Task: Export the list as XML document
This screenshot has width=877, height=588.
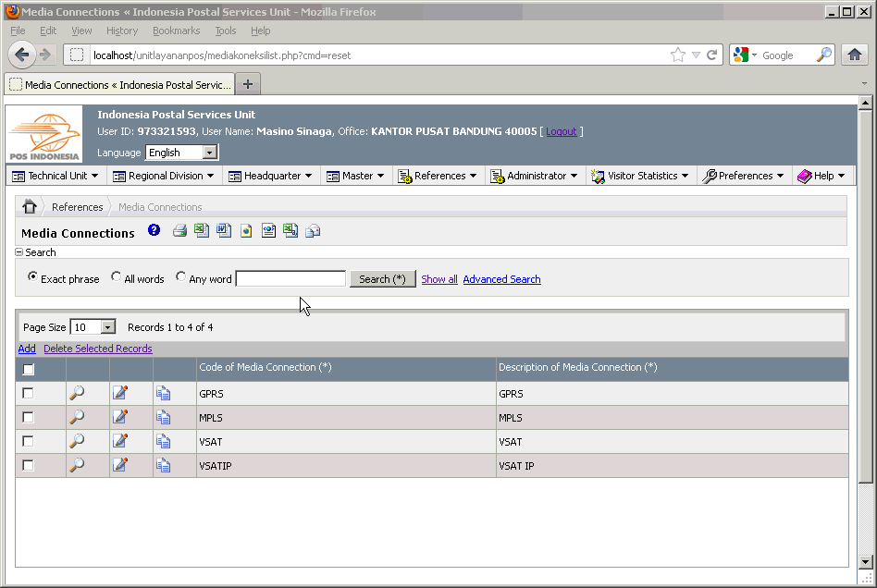Action: [x=268, y=230]
